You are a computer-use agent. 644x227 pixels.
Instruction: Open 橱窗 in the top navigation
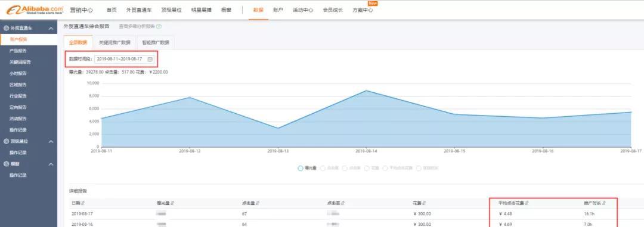226,10
